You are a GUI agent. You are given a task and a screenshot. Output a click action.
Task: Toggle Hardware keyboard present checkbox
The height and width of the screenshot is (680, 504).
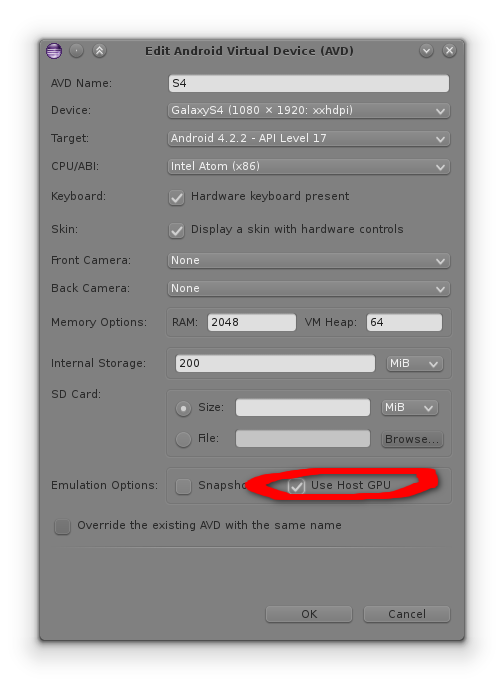point(177,197)
